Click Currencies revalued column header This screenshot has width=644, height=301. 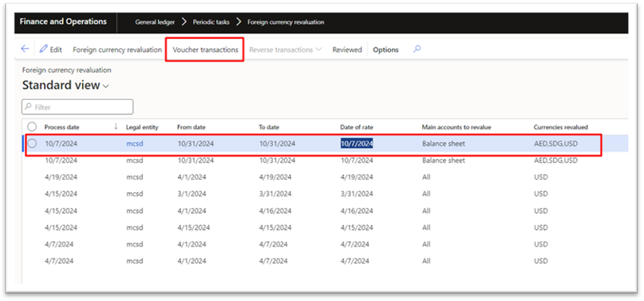[x=561, y=127]
